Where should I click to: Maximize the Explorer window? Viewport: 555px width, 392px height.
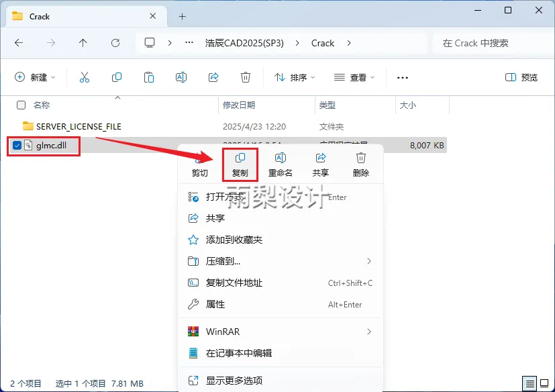(x=508, y=10)
